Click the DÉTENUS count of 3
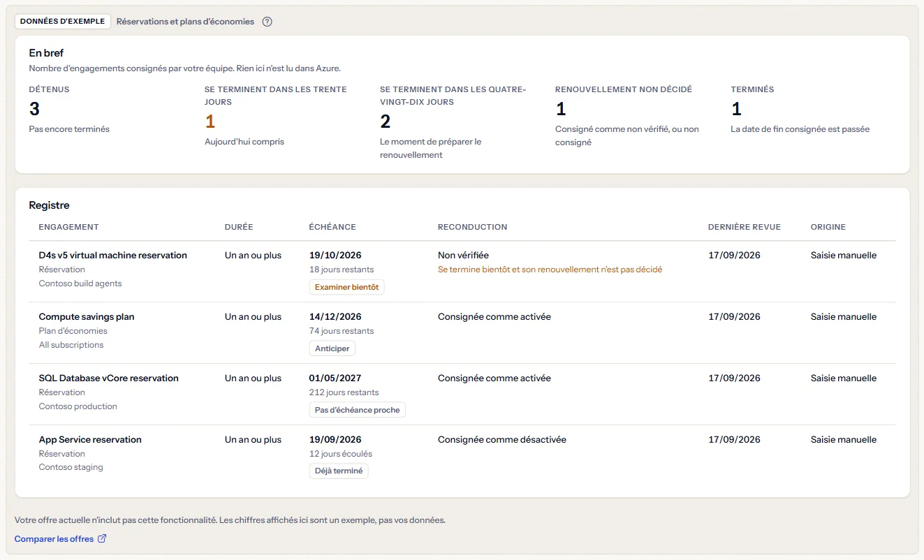The width and height of the screenshot is (924, 560). coord(34,109)
